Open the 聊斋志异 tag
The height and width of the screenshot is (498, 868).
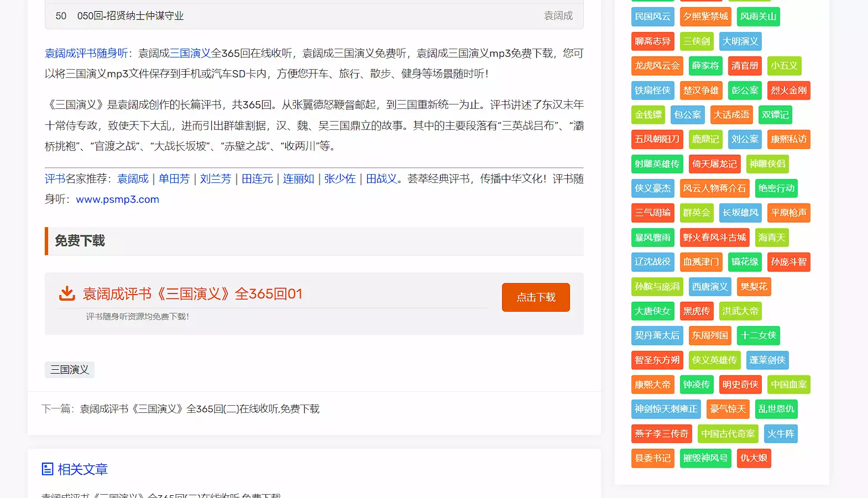point(652,41)
